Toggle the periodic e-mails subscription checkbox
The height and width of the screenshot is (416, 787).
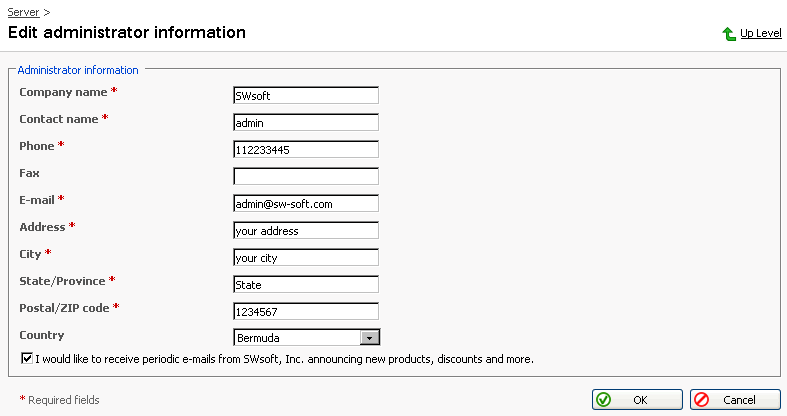coord(26,358)
